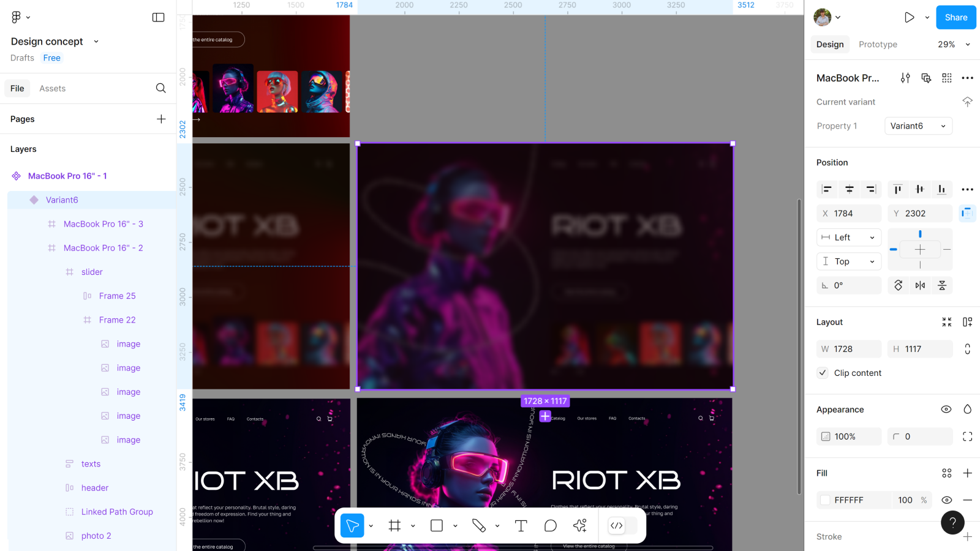
Task: Select the Pen tool in bottom toolbar
Action: 478,526
